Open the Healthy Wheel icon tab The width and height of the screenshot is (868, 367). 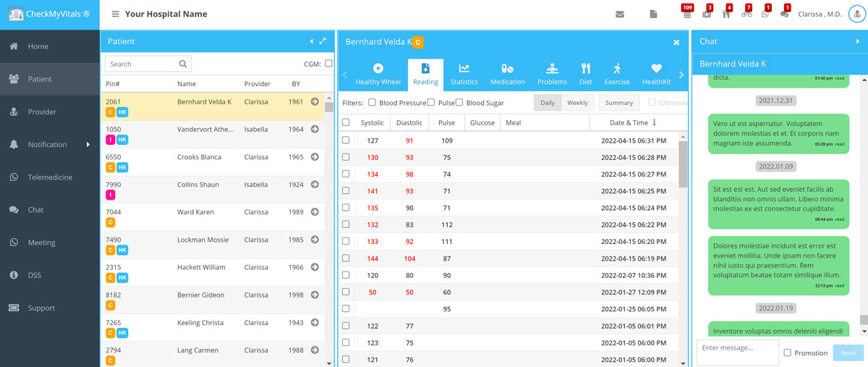[x=378, y=74]
